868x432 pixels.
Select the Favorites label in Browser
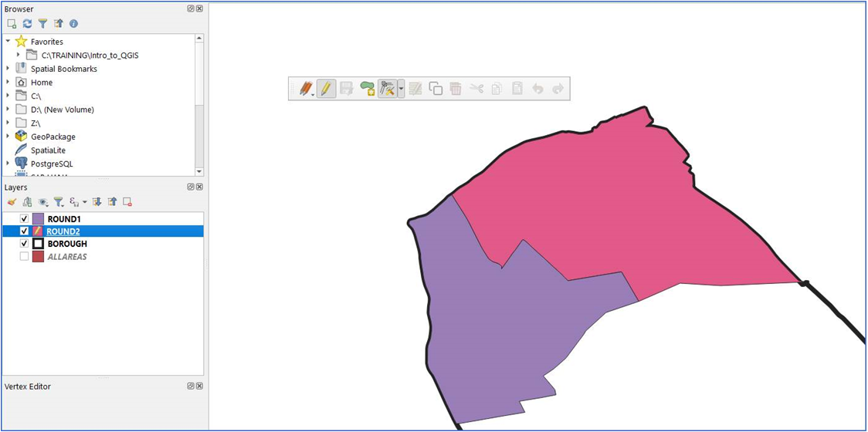click(x=47, y=42)
